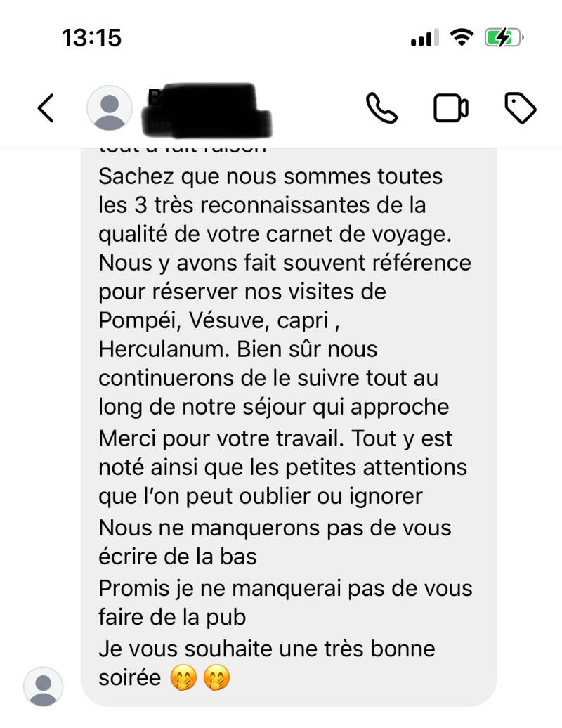The width and height of the screenshot is (562, 728).
Task: Tap the word 'Herculanum' in the message
Action: point(164,349)
